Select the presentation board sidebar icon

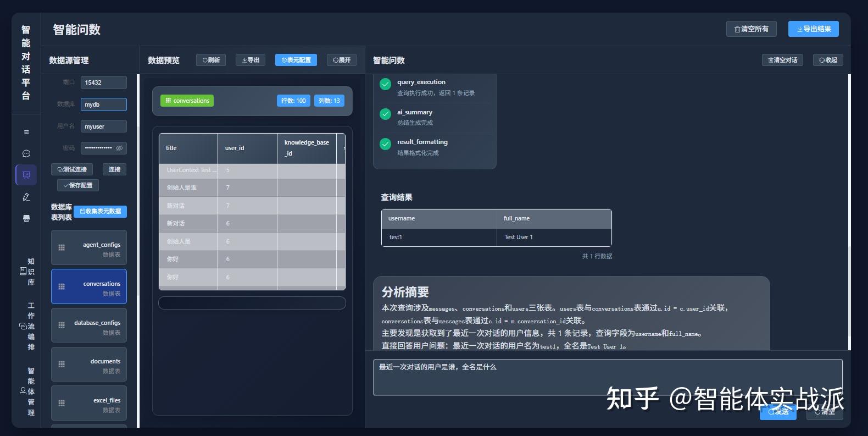(x=26, y=175)
